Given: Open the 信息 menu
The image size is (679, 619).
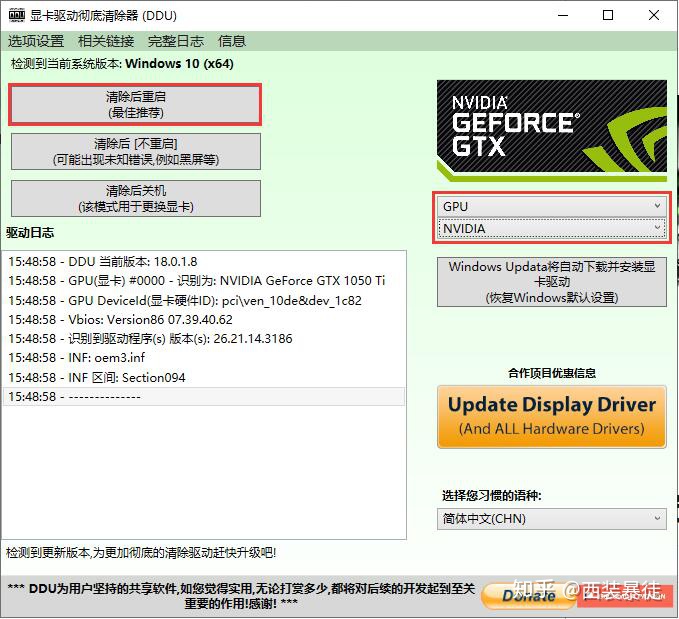Looking at the screenshot, I should click(x=232, y=41).
